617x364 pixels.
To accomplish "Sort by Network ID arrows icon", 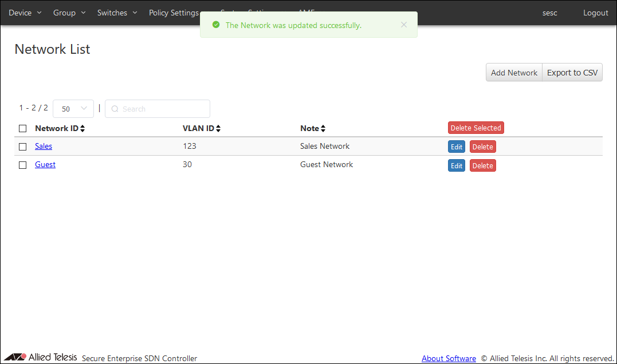I will 82,129.
